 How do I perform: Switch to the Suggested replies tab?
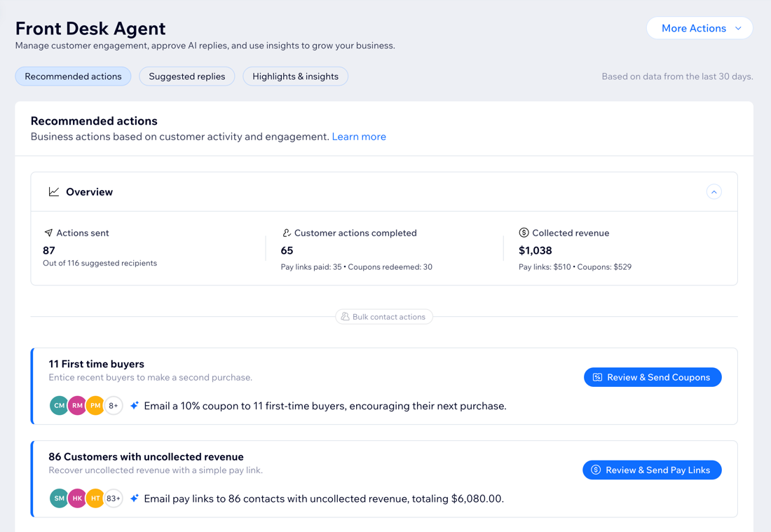coord(186,76)
